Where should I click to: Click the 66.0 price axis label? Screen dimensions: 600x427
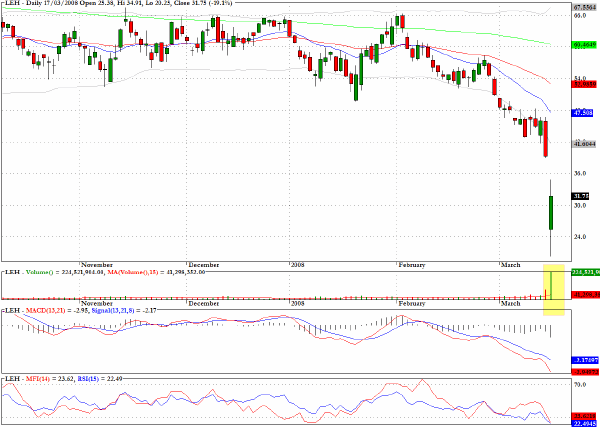(579, 15)
